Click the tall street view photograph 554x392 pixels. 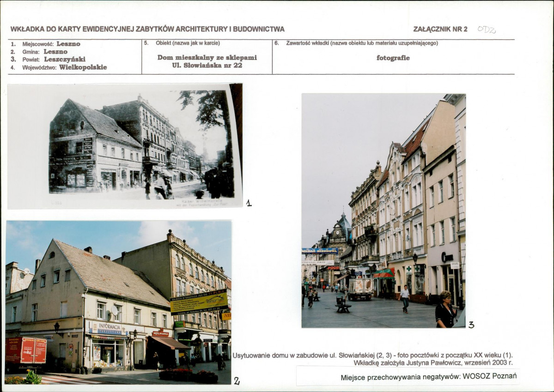384,211
